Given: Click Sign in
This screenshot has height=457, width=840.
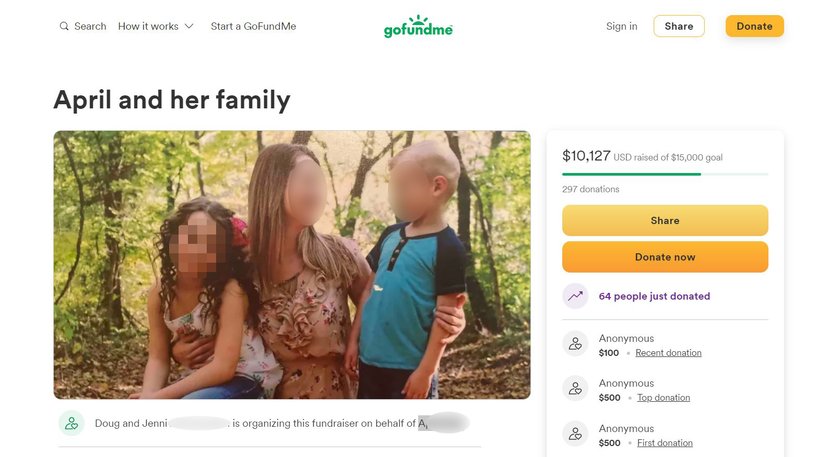Looking at the screenshot, I should tap(621, 26).
